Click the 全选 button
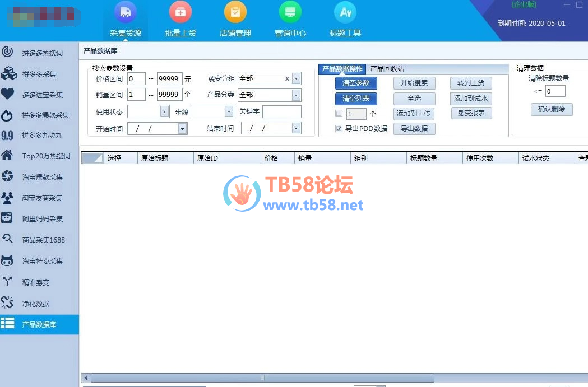Image resolution: width=588 pixels, height=387 pixels. pos(414,99)
